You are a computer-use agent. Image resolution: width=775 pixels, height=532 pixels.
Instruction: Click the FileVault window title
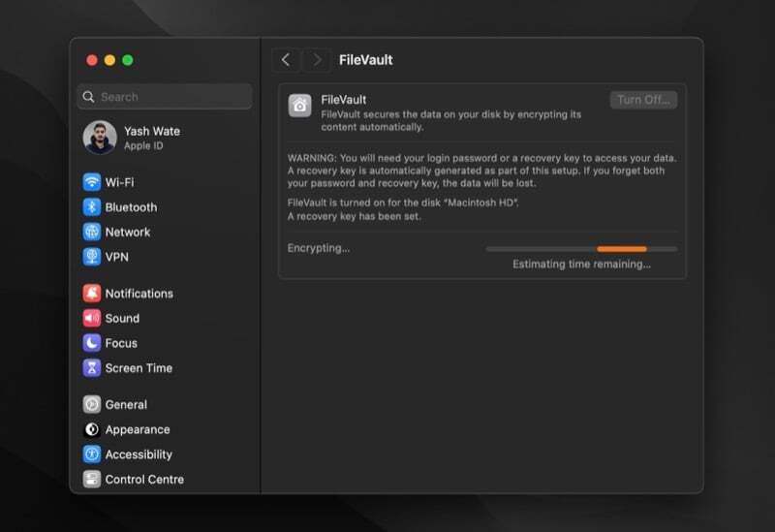366,60
